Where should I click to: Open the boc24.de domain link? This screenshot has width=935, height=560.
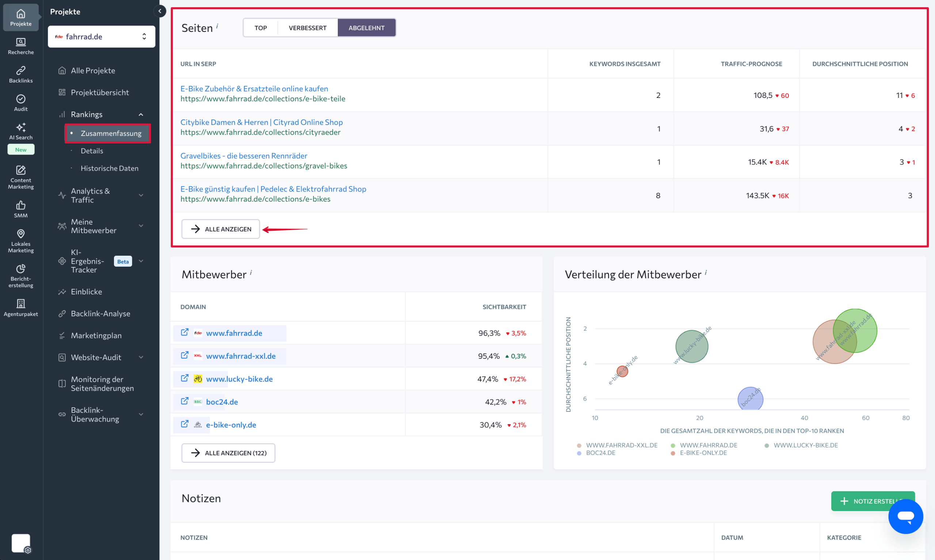pyautogui.click(x=222, y=401)
